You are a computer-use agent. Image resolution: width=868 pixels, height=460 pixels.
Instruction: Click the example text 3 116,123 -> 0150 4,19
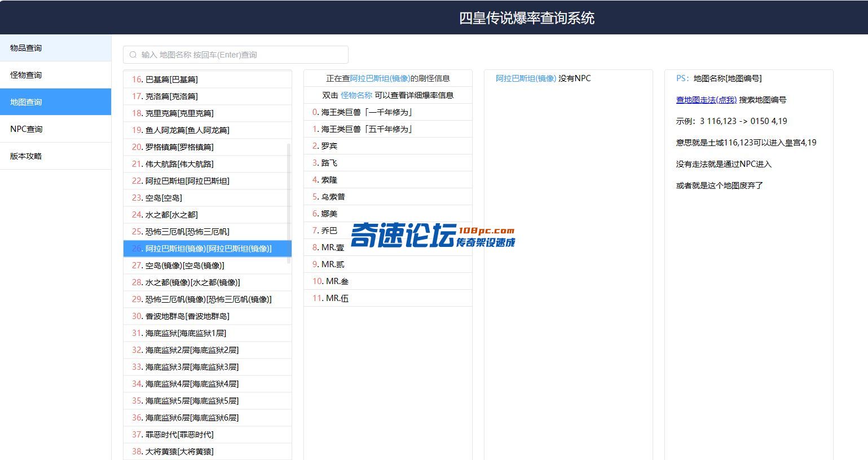[743, 121]
